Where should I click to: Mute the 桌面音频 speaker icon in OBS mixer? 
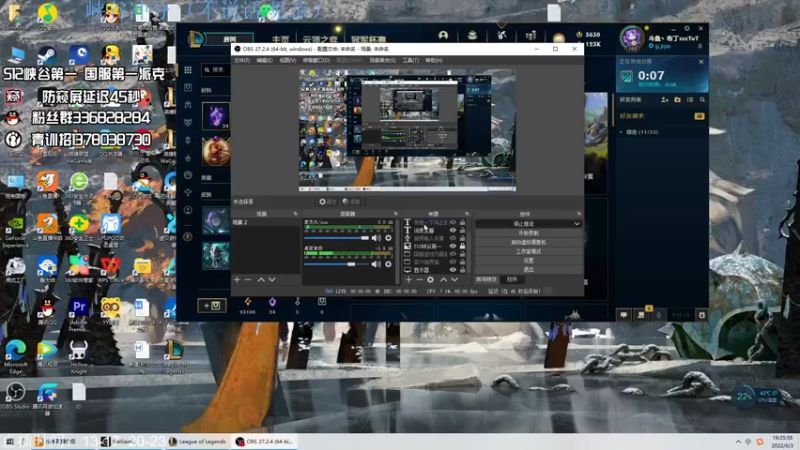[376, 264]
